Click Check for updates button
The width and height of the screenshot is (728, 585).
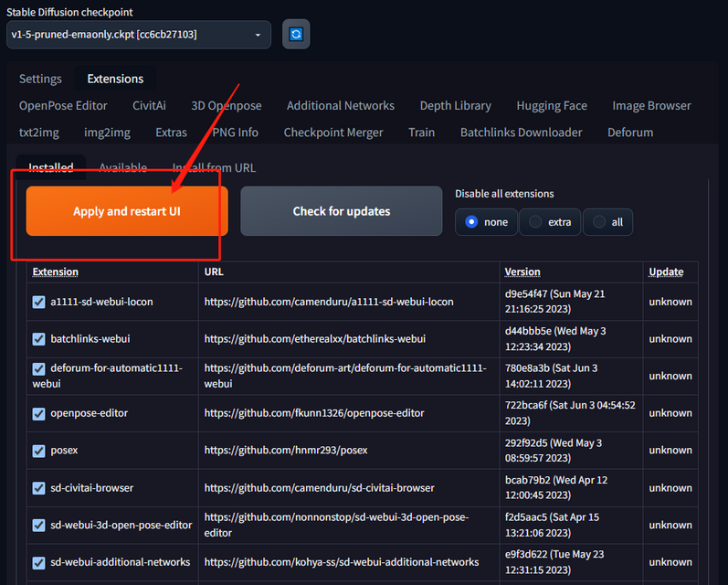341,211
